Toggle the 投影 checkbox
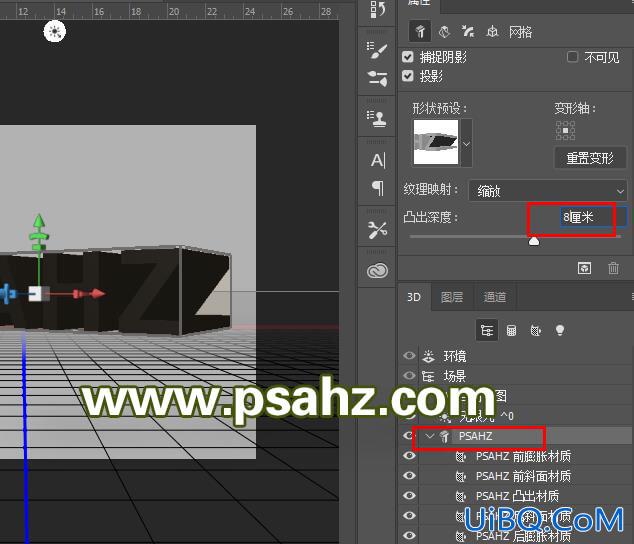This screenshot has width=634, height=544. tap(408, 76)
